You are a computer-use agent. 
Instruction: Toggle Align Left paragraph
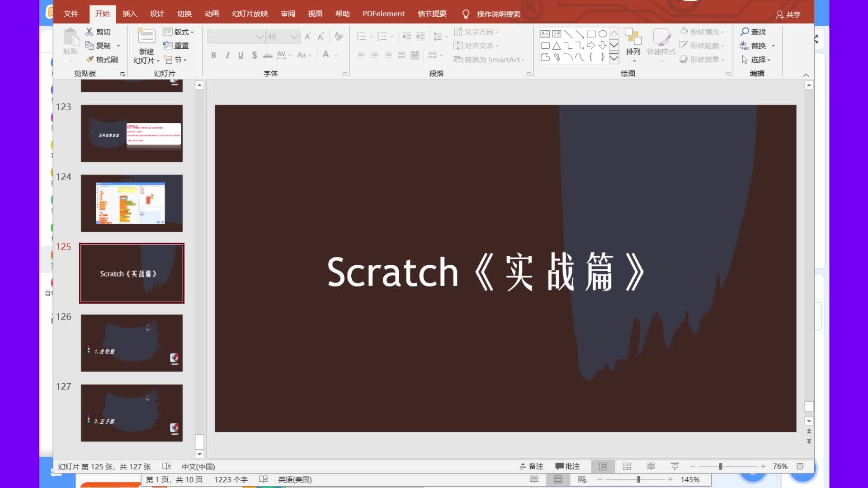[x=361, y=55]
